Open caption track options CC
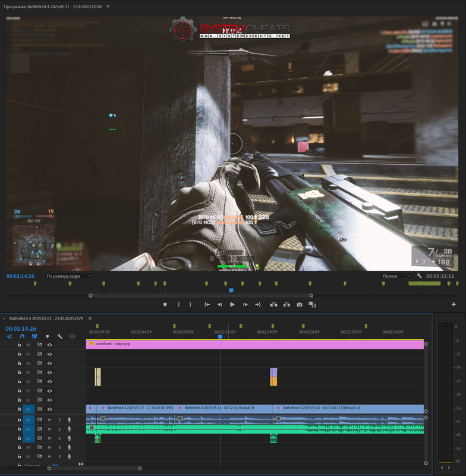Viewport: 466px width, 476px height. point(72,336)
